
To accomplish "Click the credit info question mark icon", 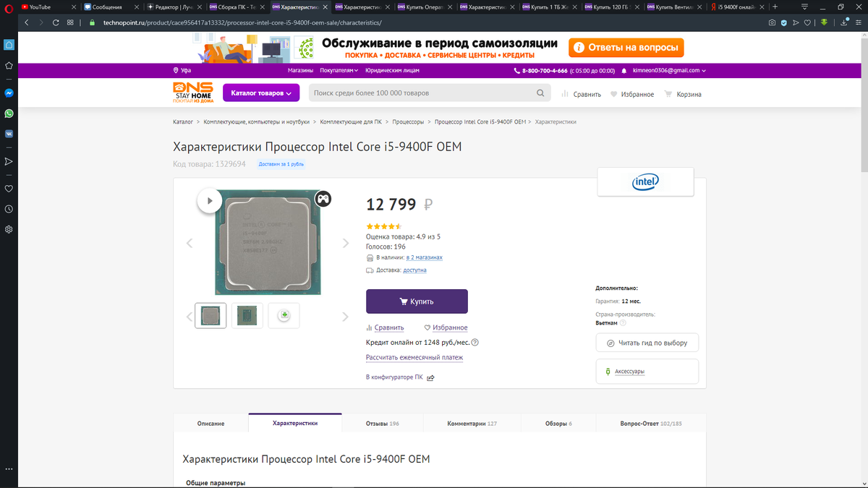I will click(x=475, y=343).
